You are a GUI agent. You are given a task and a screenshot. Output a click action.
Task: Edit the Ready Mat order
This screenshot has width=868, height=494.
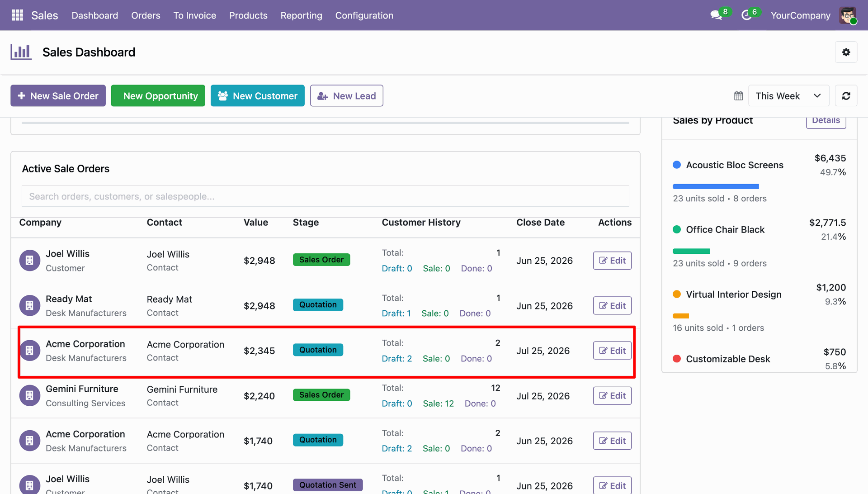[612, 306]
